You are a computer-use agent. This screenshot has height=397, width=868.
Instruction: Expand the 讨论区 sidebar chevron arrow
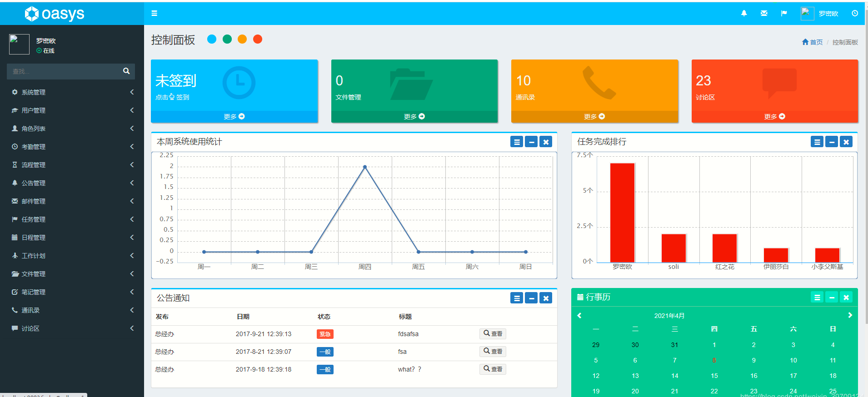pyautogui.click(x=132, y=328)
